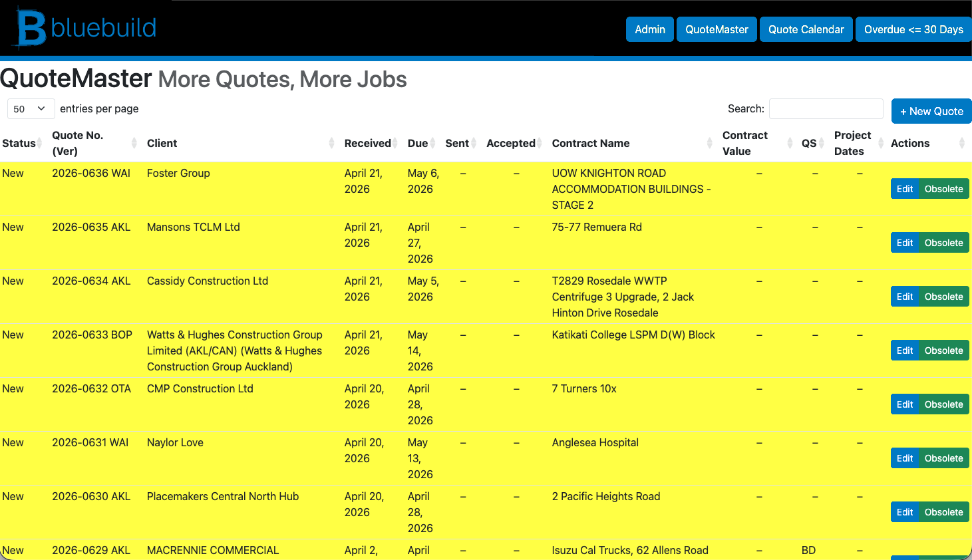Image resolution: width=972 pixels, height=560 pixels.
Task: Sort by Accepted column
Action: pyautogui.click(x=515, y=143)
